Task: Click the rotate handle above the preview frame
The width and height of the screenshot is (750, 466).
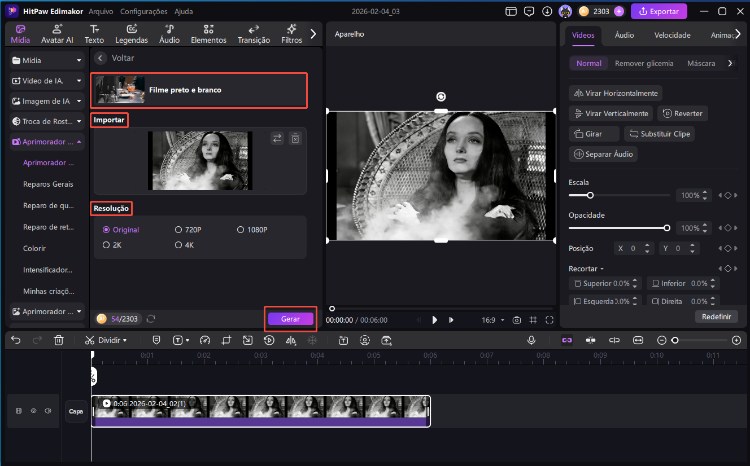Action: pos(441,97)
